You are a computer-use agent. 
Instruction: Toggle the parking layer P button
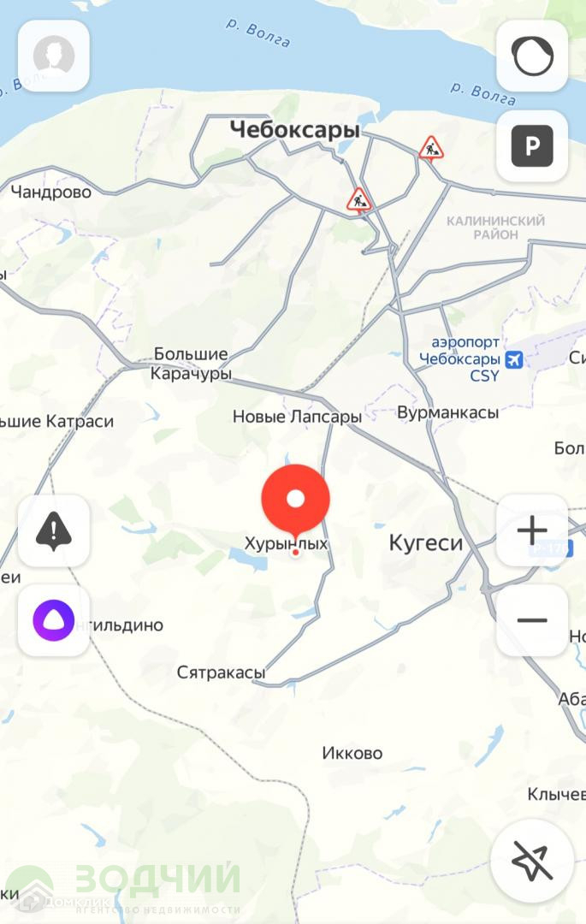click(x=532, y=145)
